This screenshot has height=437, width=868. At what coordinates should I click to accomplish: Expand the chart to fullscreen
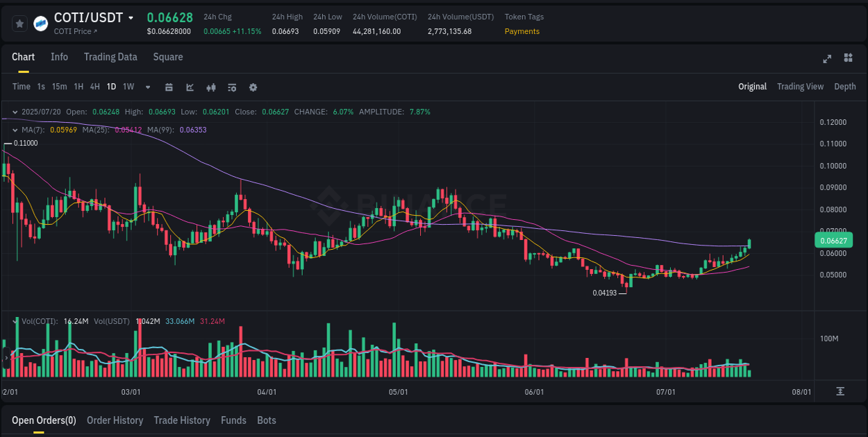(x=826, y=59)
